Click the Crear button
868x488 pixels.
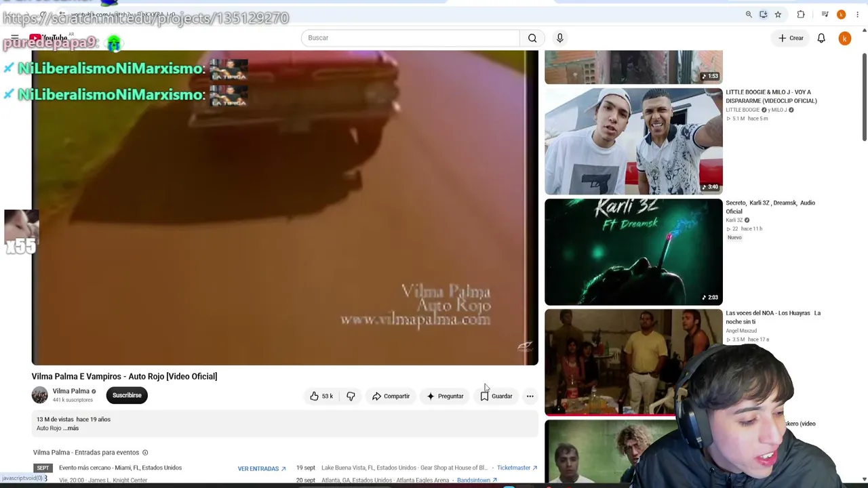tap(791, 38)
